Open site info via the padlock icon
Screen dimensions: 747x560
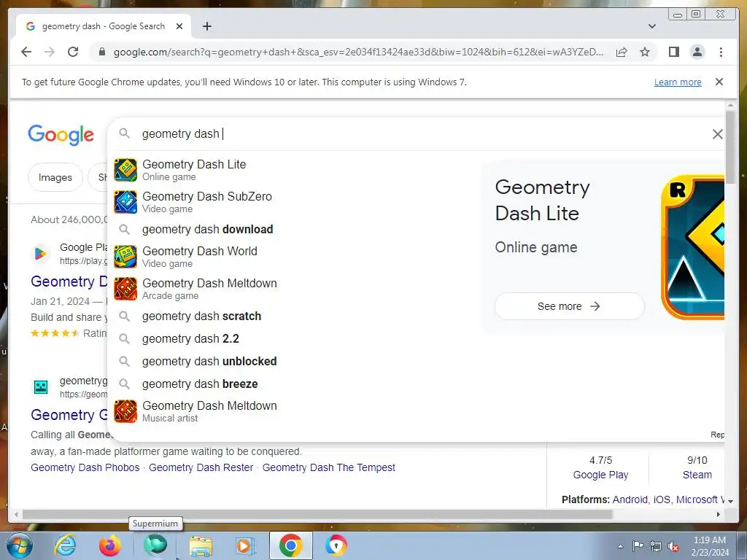coord(101,52)
